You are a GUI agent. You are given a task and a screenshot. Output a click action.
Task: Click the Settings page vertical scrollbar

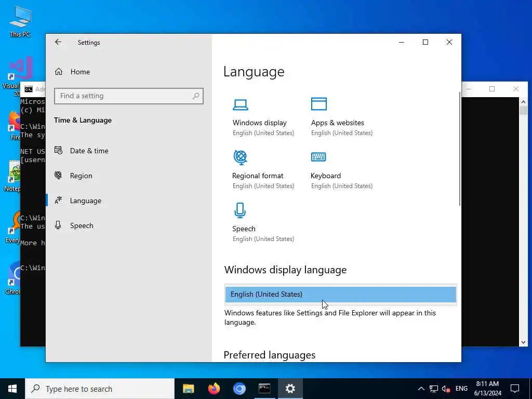(460, 149)
